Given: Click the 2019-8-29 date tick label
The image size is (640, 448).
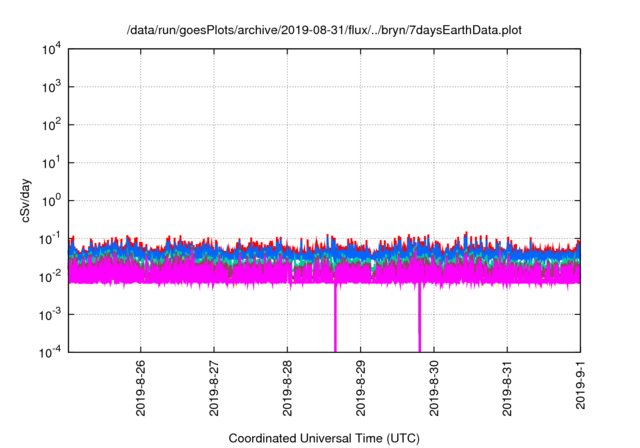Looking at the screenshot, I should click(x=360, y=388).
